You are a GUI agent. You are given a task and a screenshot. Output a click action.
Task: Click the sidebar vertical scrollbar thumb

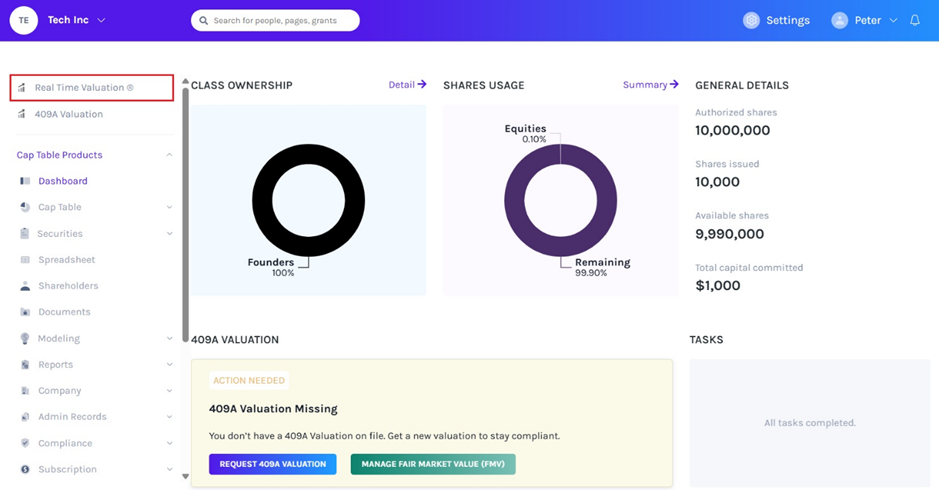click(186, 214)
